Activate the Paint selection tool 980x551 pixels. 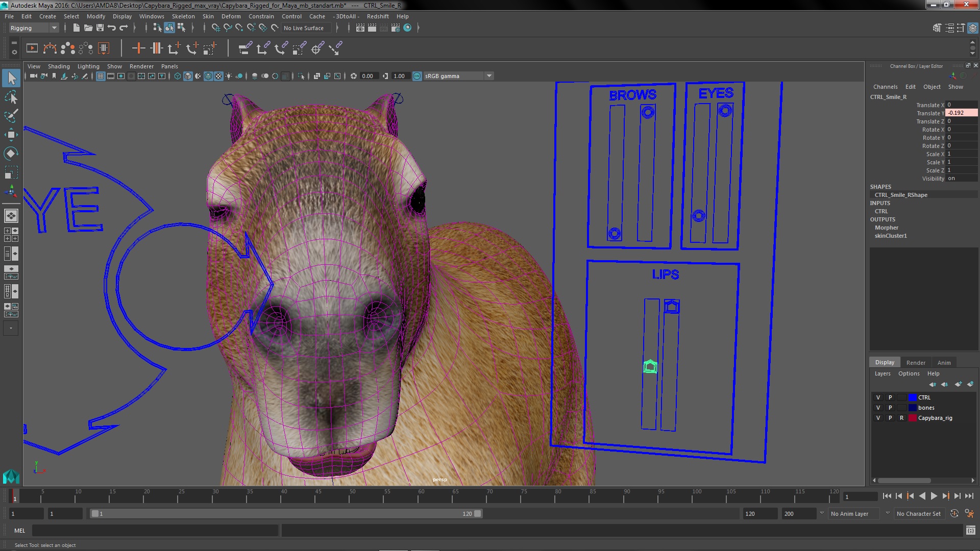click(x=11, y=116)
